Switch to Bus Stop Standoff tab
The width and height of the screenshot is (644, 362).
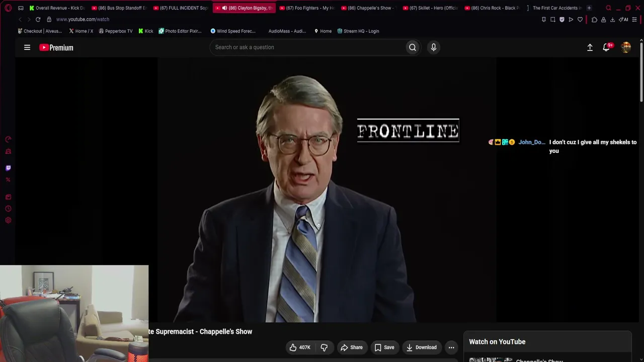(x=119, y=8)
